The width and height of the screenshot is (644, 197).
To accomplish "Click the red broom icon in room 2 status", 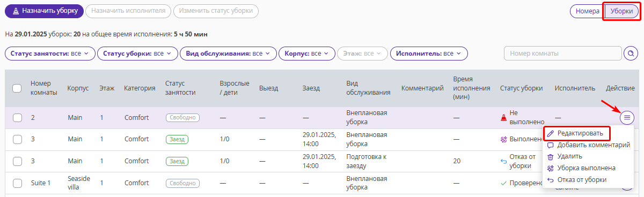I will point(503,118).
